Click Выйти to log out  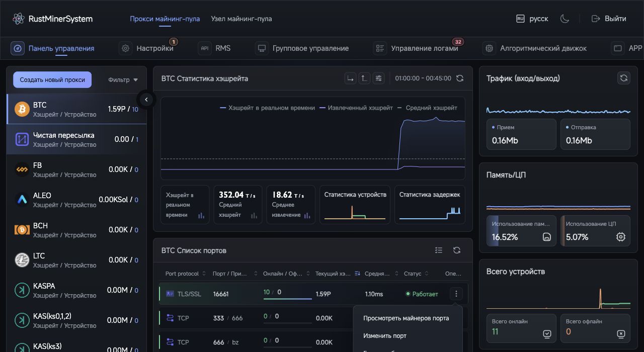609,19
